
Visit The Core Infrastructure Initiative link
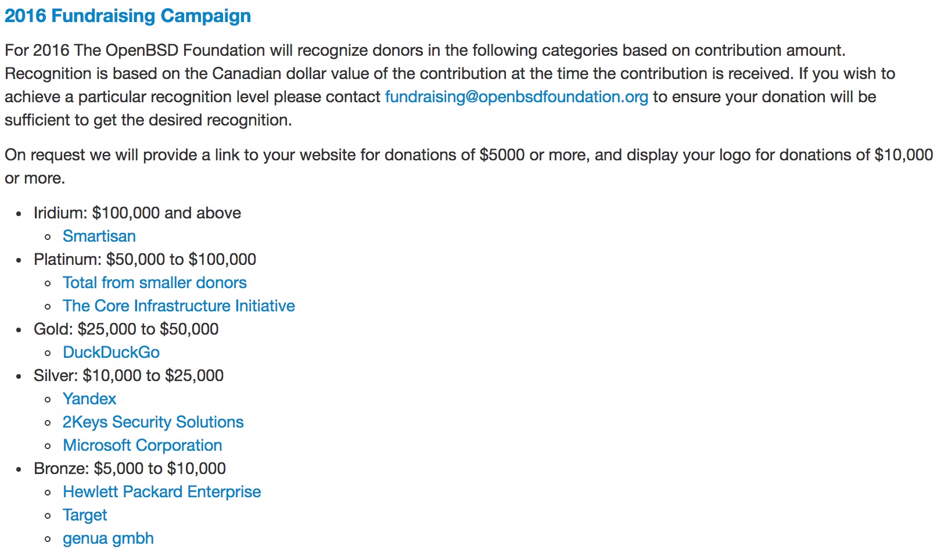[179, 306]
